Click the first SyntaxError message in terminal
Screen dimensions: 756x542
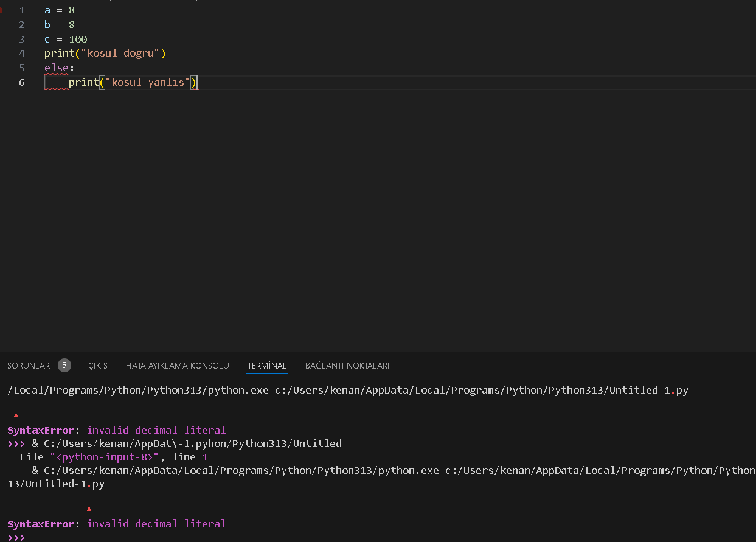[x=117, y=430]
